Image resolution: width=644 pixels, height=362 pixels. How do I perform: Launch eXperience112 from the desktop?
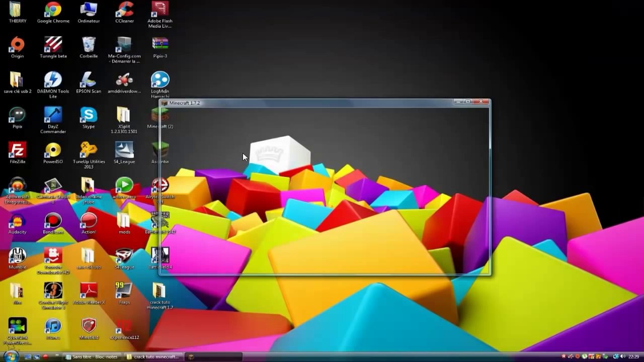click(124, 330)
